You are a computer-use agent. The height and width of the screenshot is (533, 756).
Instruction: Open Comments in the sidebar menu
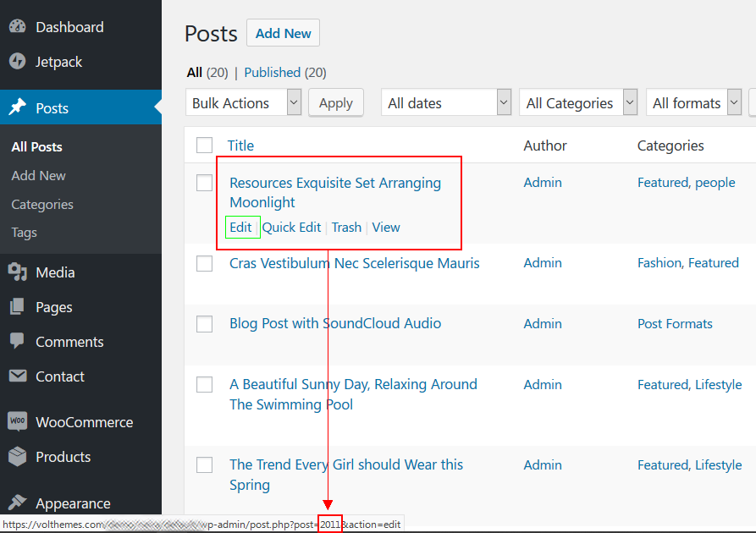pyautogui.click(x=70, y=342)
